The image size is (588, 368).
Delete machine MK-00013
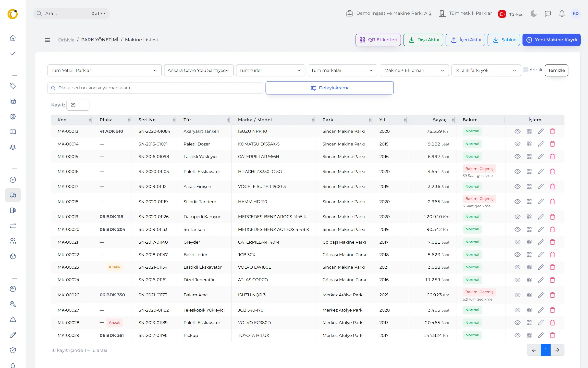point(552,131)
